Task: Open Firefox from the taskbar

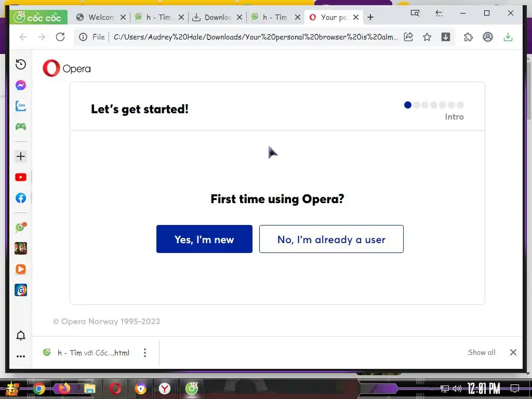Action: 64,389
